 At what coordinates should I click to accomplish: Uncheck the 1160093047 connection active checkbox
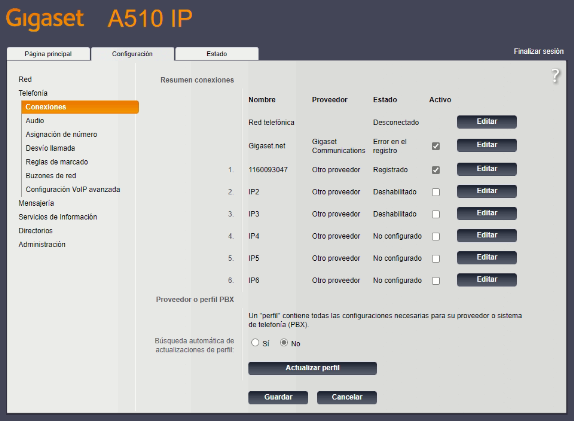click(436, 170)
